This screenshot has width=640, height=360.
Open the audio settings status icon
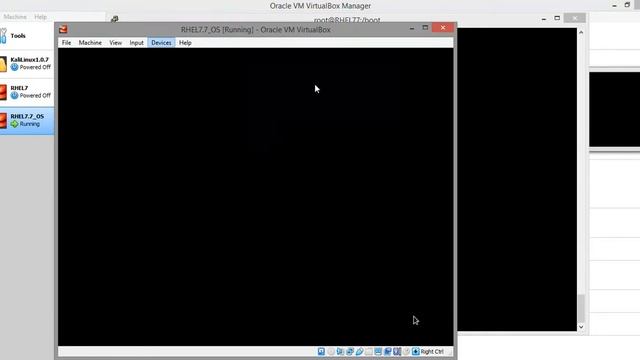click(x=340, y=351)
